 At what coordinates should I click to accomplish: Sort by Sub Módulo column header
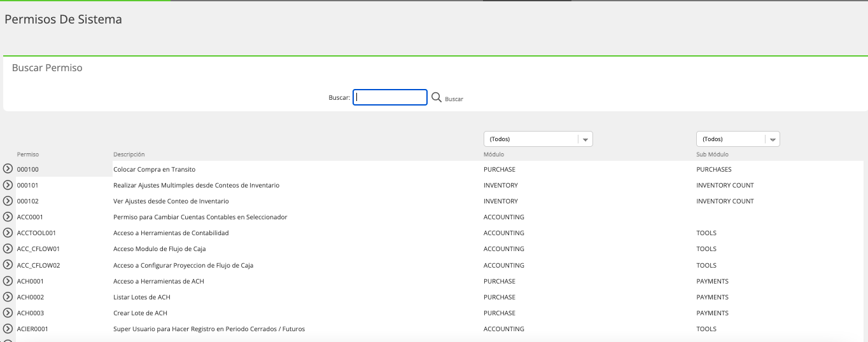[x=713, y=154]
